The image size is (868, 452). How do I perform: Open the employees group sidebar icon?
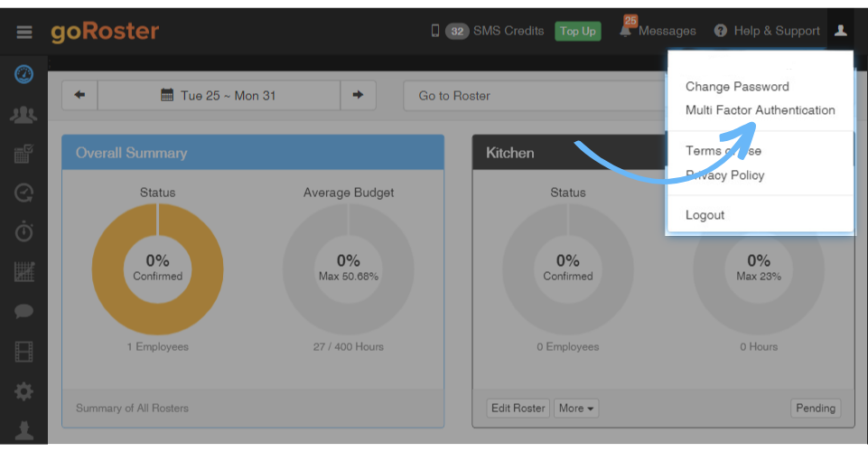coord(23,115)
